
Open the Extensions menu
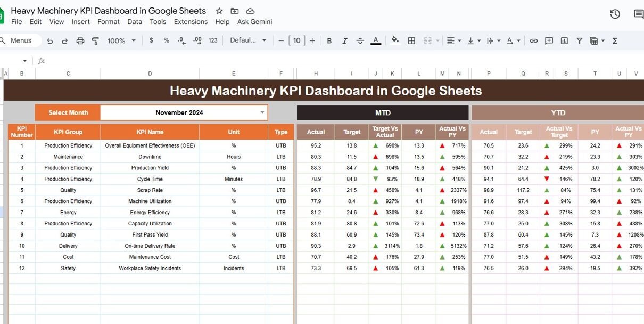point(191,22)
